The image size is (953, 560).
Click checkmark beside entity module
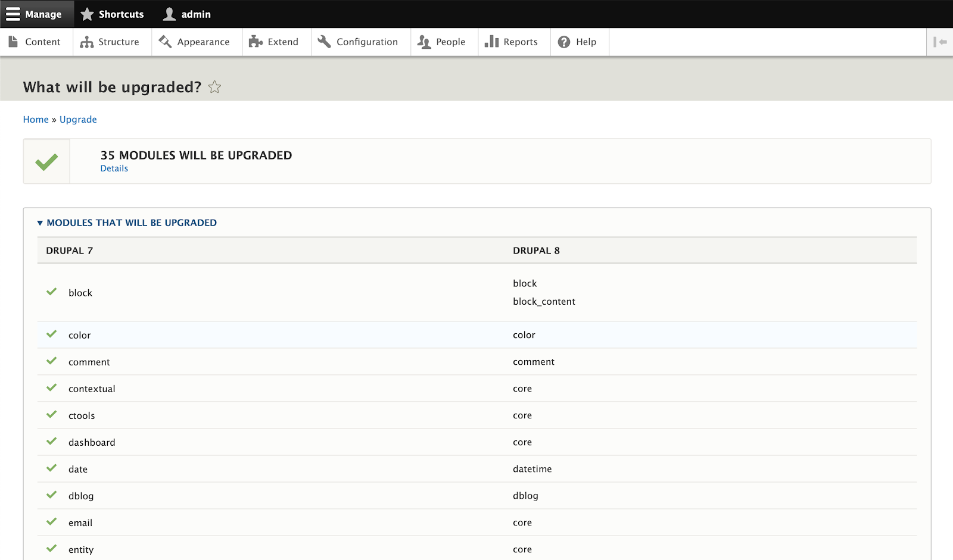click(52, 548)
